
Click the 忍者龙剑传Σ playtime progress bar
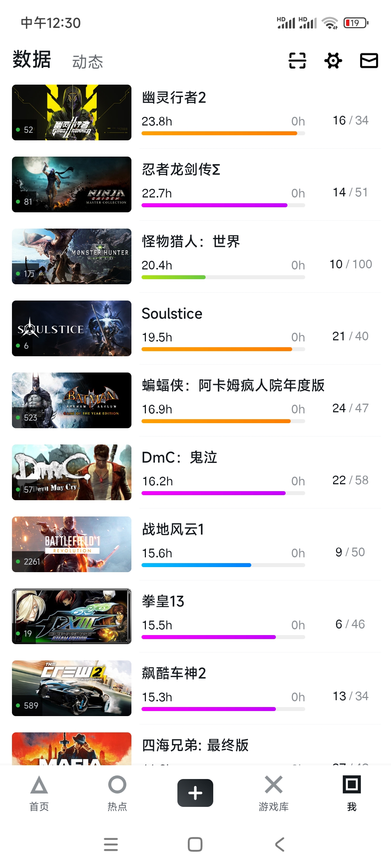pos(223,205)
